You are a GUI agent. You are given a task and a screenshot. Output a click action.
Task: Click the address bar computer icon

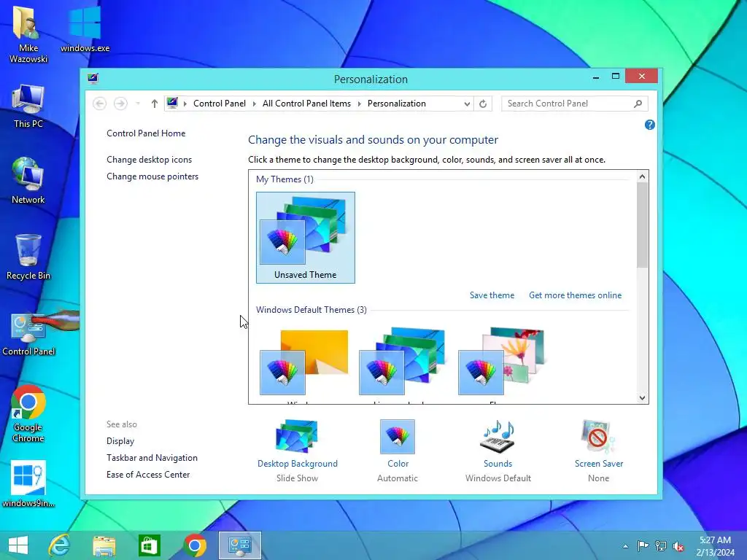172,104
